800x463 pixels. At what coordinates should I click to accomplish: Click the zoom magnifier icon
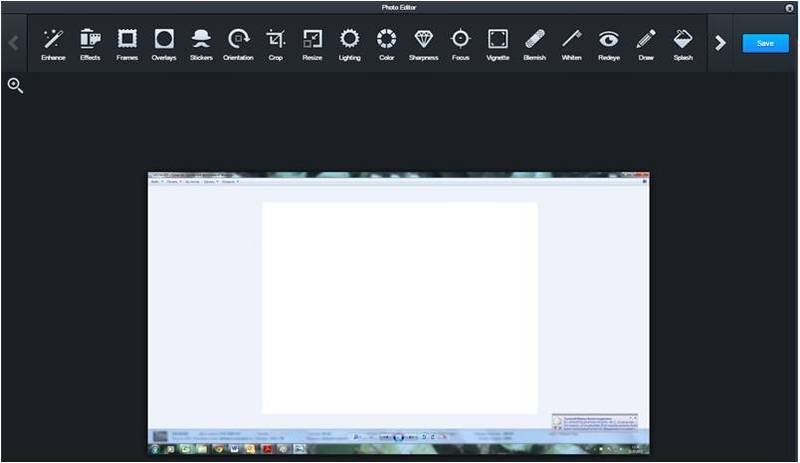point(15,86)
